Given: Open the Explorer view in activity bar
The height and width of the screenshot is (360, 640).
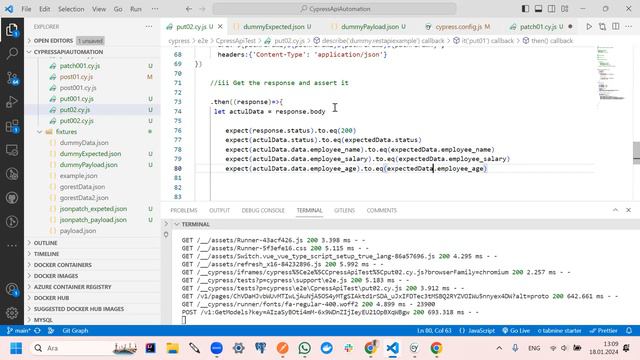Looking at the screenshot, I should (12, 29).
